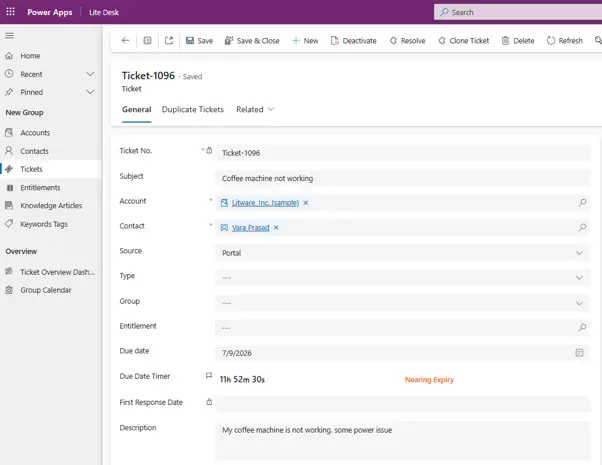
Task: Open Litware, Inc. (sample) account link
Action: [x=265, y=203]
